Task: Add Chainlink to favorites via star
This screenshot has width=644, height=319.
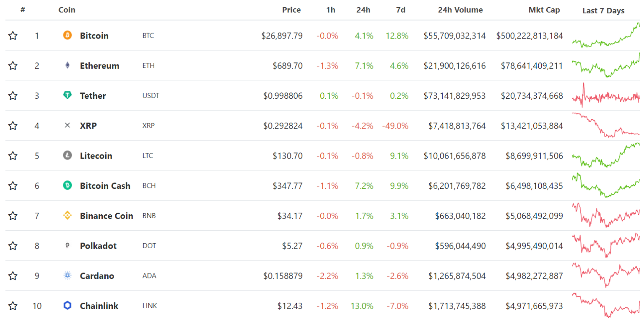Action: (13, 306)
